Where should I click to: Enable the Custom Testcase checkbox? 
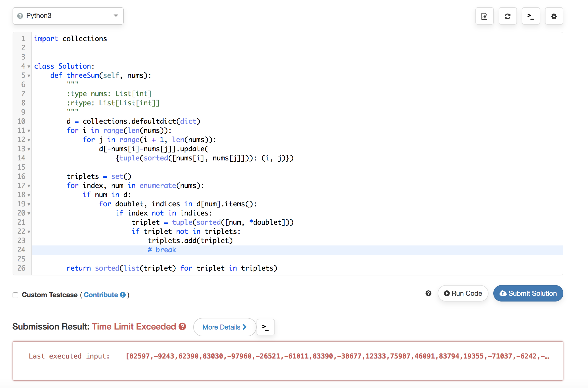16,295
